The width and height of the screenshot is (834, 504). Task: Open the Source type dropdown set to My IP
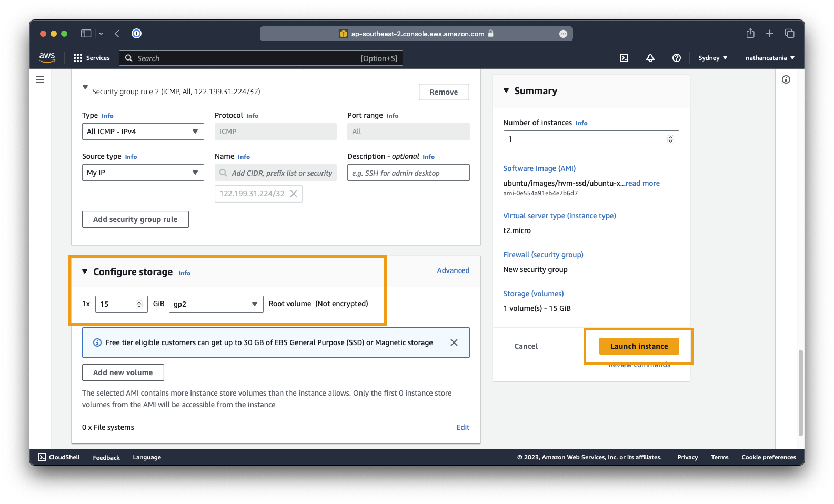pos(143,173)
